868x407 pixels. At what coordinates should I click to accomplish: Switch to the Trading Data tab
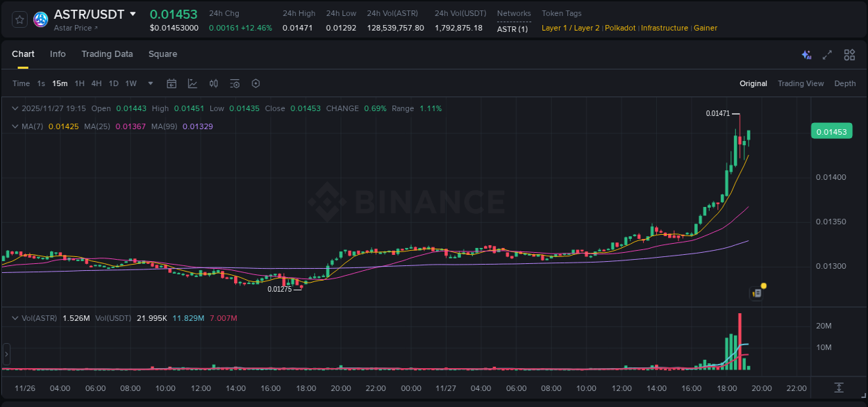pyautogui.click(x=107, y=53)
